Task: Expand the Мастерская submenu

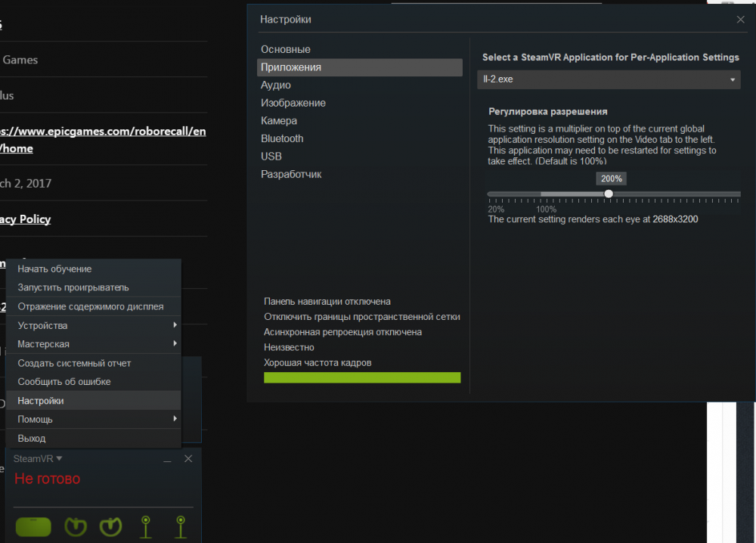Action: tap(91, 343)
